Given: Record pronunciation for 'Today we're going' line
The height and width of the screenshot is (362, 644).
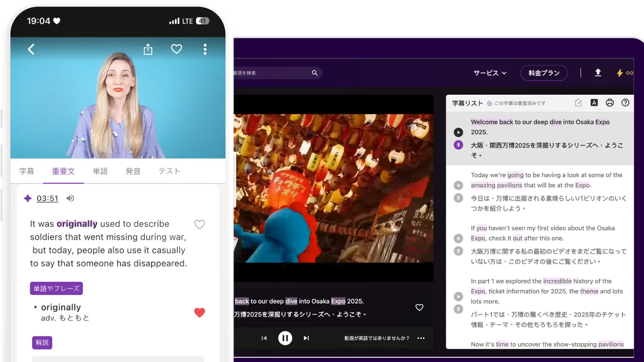Looking at the screenshot, I should click(x=458, y=197).
